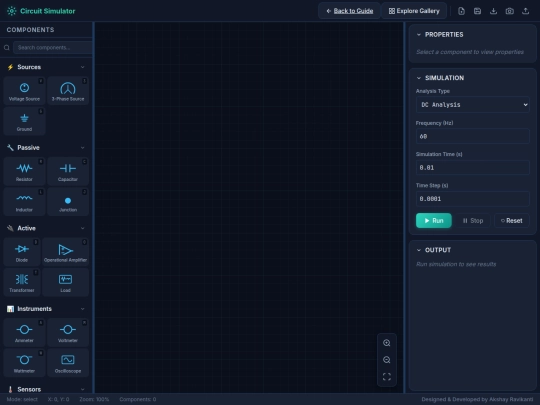Click the 'Components: 0' status text
The image size is (540, 405).
tap(138, 399)
